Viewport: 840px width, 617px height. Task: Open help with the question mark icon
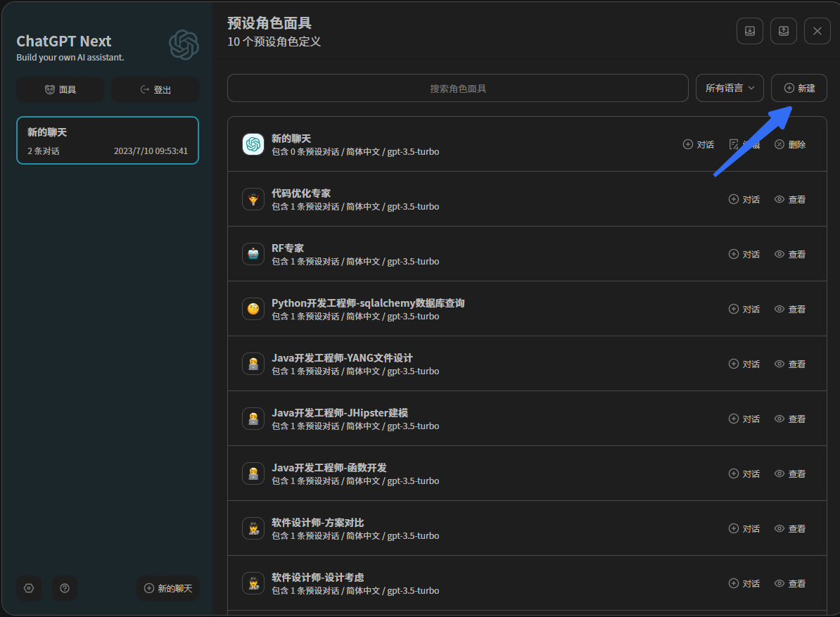pyautogui.click(x=65, y=588)
